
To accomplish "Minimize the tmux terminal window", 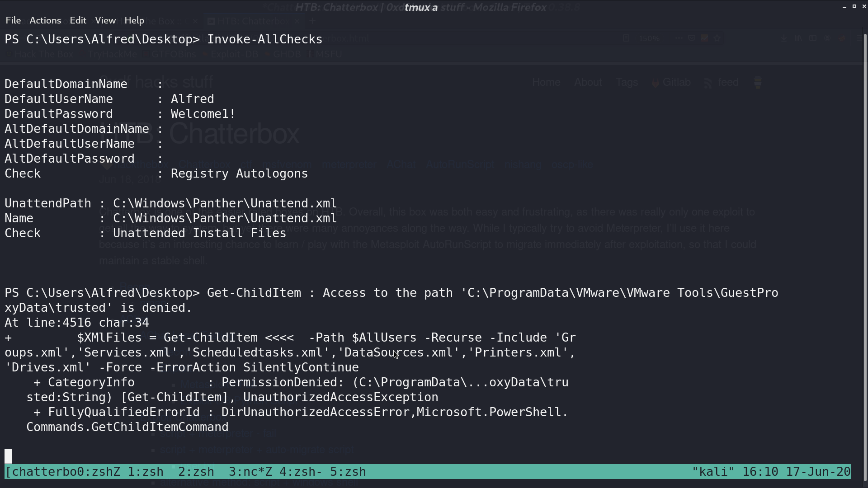I will click(844, 7).
